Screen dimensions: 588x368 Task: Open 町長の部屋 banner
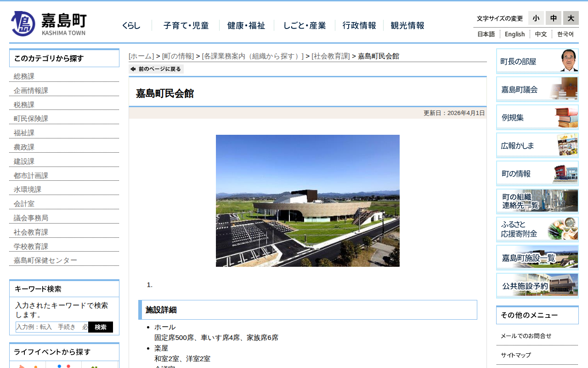(x=537, y=61)
